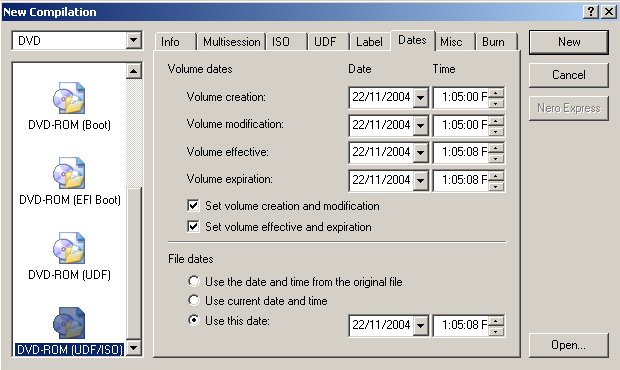The image size is (620, 370).
Task: Select the DVD-ROM (EFI Boot) compilation icon
Action: pyautogui.click(x=69, y=173)
